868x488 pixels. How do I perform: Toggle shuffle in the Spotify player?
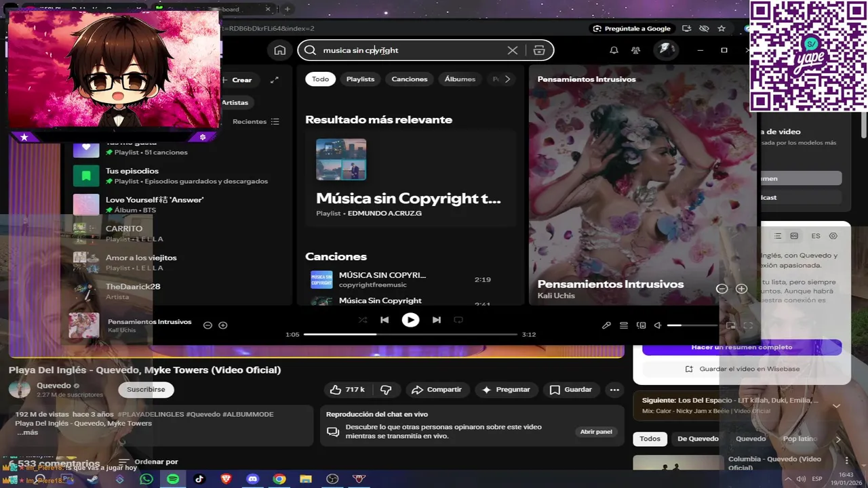pos(363,320)
